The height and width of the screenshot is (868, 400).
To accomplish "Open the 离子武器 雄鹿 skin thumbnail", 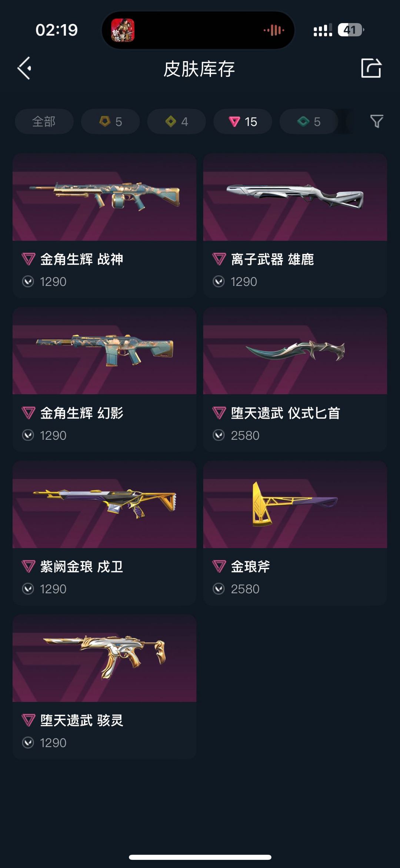I will pos(295,197).
